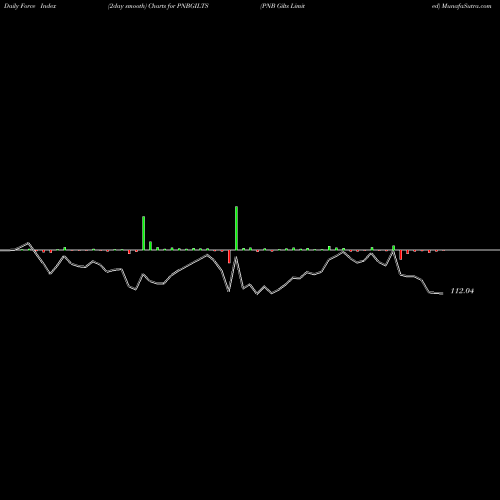Click the second-tallest green bar
This screenshot has width=500, height=500.
coord(144,233)
